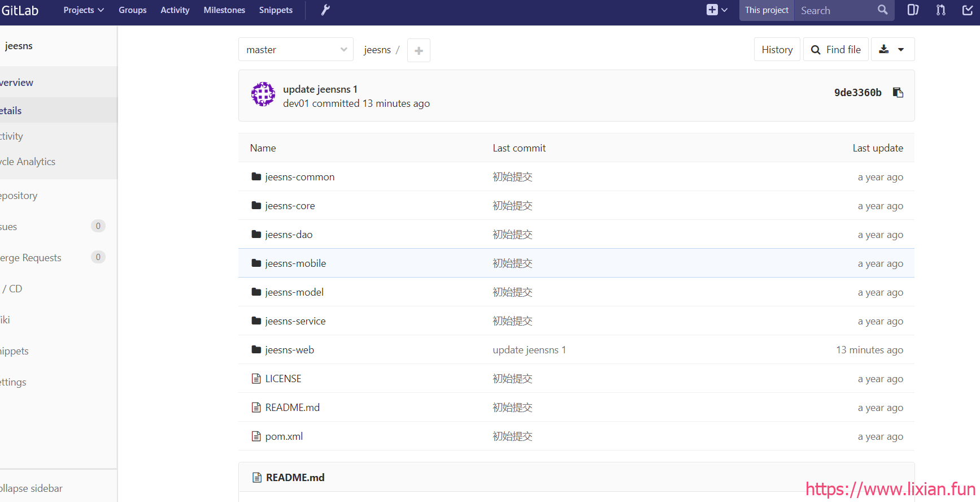Open the Details item in sidebar

59,111
